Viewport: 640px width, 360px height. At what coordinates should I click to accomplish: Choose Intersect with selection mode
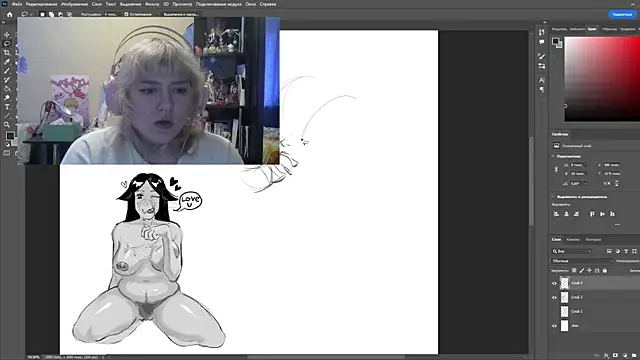point(69,14)
